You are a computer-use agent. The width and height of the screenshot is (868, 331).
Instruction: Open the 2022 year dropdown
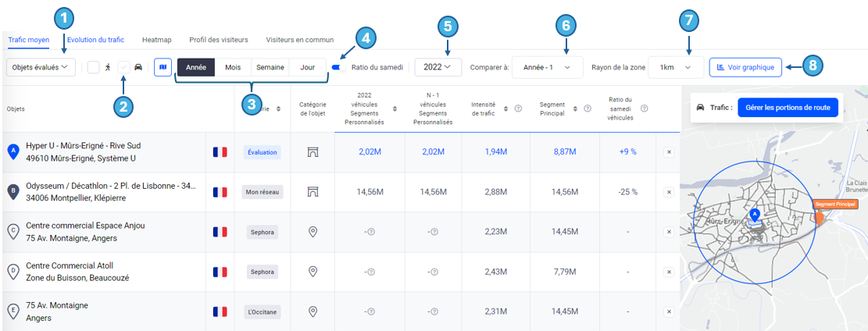438,68
